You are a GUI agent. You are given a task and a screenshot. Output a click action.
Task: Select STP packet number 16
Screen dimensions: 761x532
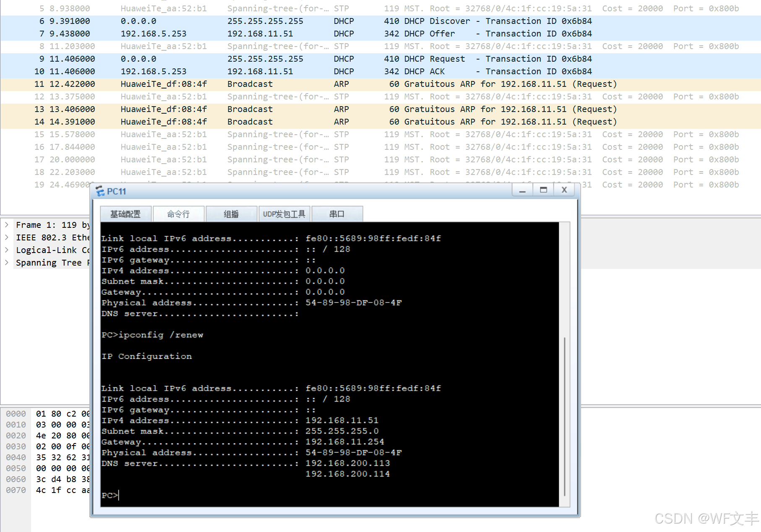click(x=380, y=147)
